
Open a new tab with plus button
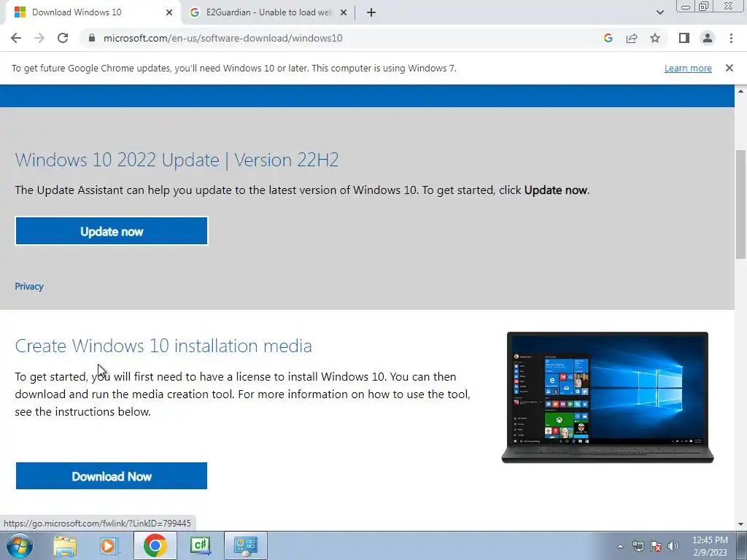(371, 12)
